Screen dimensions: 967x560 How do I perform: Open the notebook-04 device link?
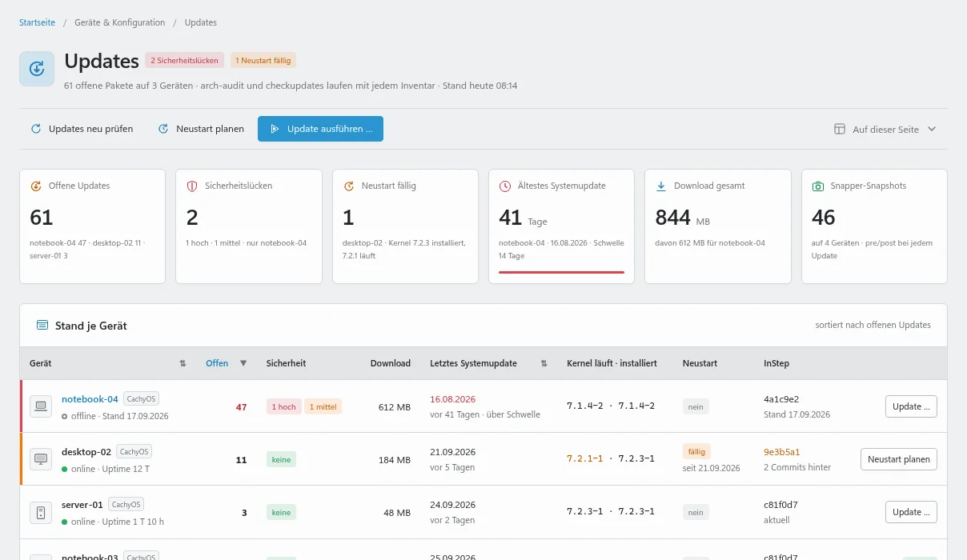[90, 398]
